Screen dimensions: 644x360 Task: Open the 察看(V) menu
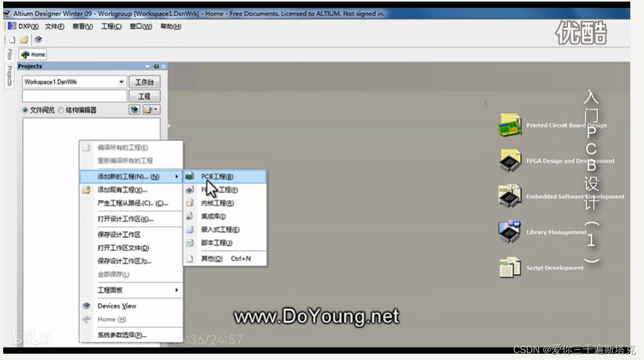[x=82, y=26]
